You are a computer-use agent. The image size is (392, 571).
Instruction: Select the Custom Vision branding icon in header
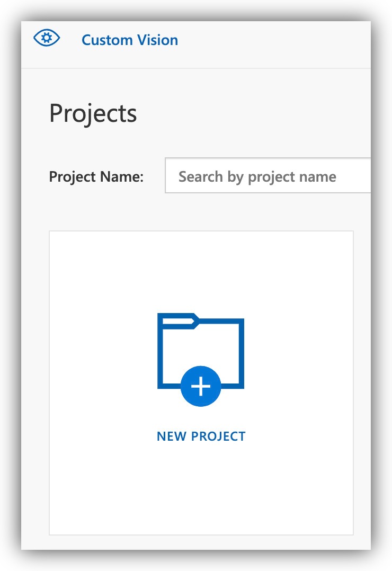pyautogui.click(x=47, y=38)
